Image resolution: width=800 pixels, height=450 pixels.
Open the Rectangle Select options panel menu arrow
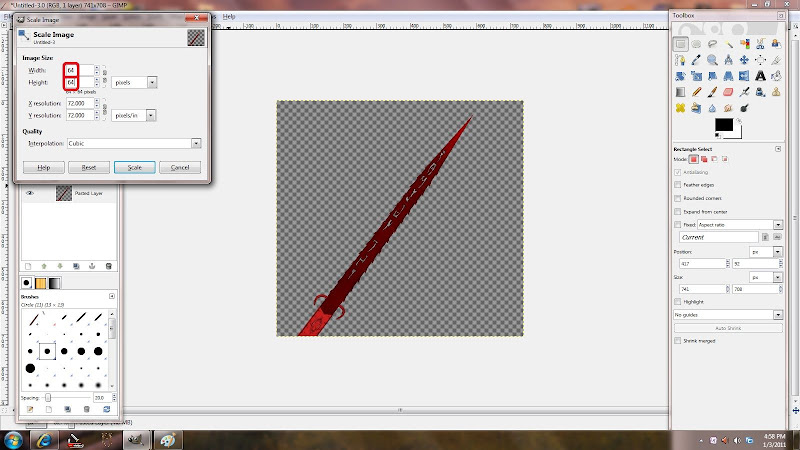coord(778,149)
